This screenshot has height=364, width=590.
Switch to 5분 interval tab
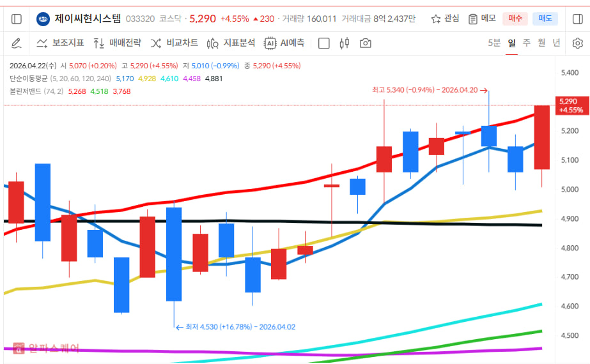click(x=493, y=43)
